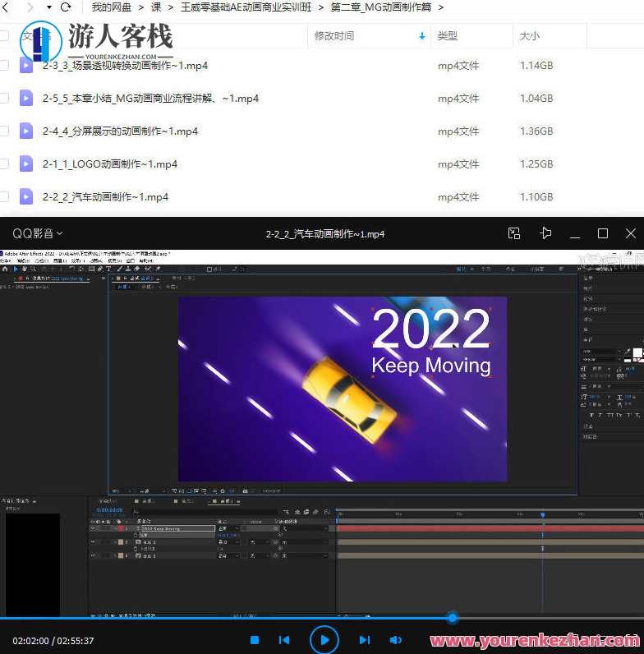
Task: Open file 2-3_3_场景透视转换动画制作~1.mp4
Action: click(x=125, y=66)
